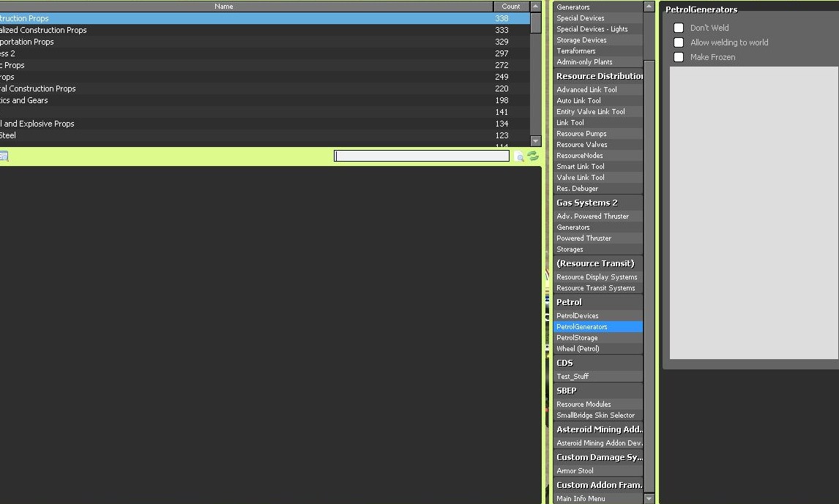Collapse the Asteroid Mining Add.. category
The height and width of the screenshot is (504, 839).
[597, 429]
